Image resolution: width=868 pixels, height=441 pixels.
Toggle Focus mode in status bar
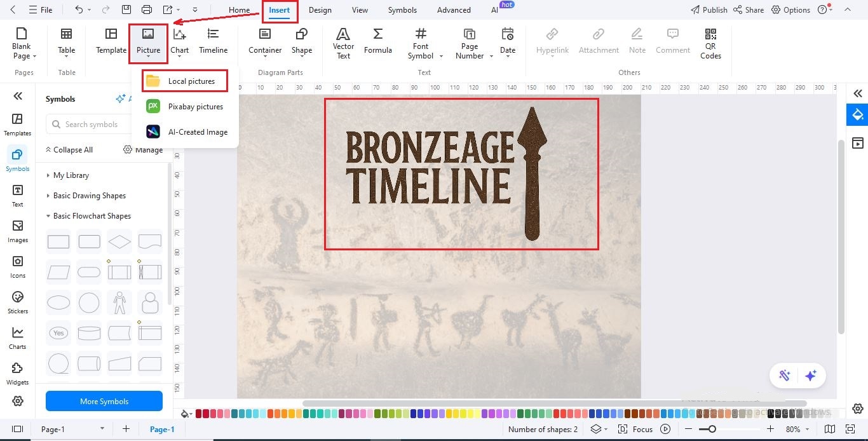[635, 429]
